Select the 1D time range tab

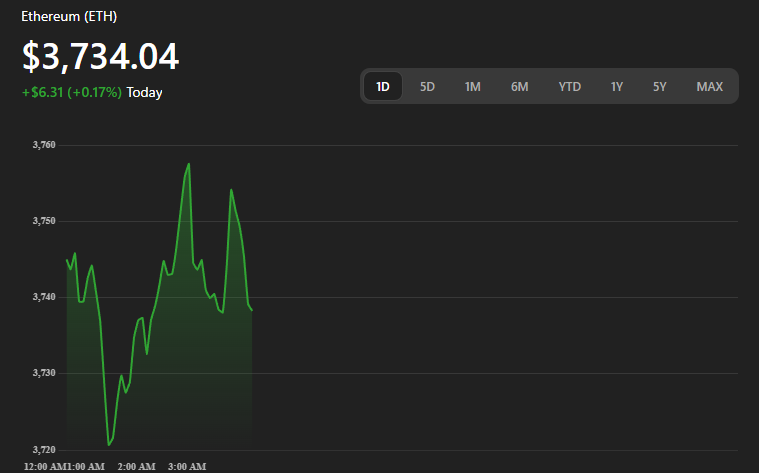pos(382,86)
